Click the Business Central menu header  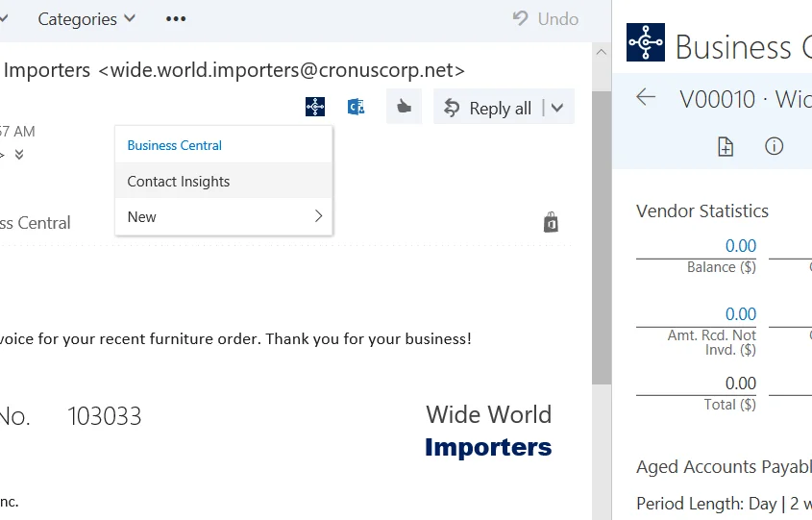point(175,145)
